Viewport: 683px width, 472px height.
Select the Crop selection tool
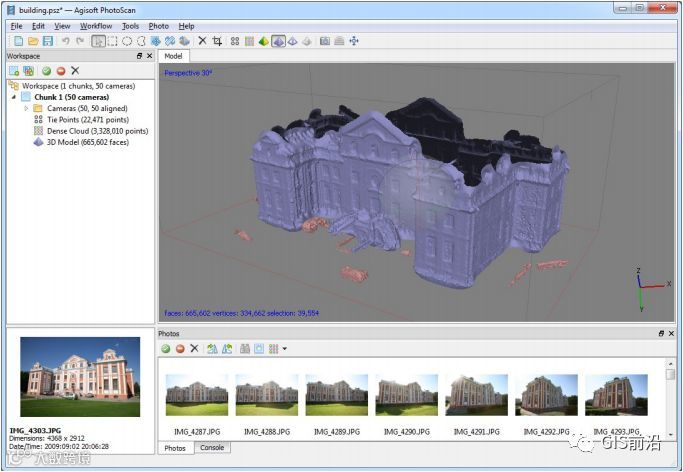[217, 41]
